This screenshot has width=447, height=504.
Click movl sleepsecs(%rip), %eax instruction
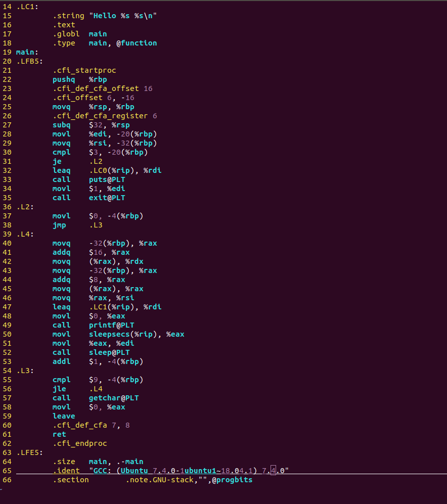pos(119,334)
